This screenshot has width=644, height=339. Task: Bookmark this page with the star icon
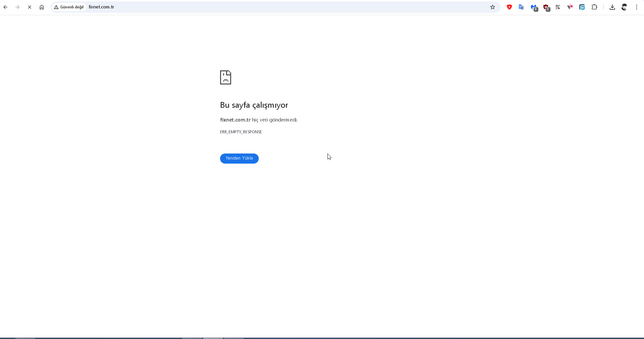click(493, 7)
